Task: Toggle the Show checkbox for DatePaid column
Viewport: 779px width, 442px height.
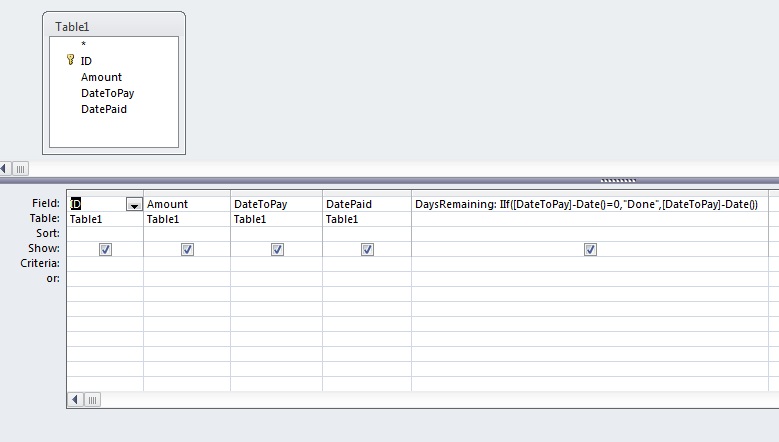Action: coord(367,249)
